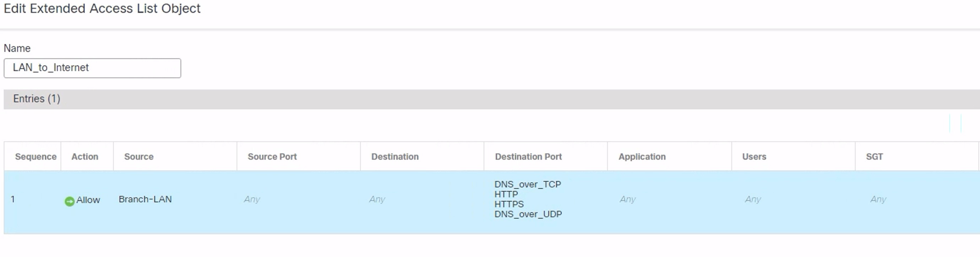Click the Application column header

[x=641, y=156]
